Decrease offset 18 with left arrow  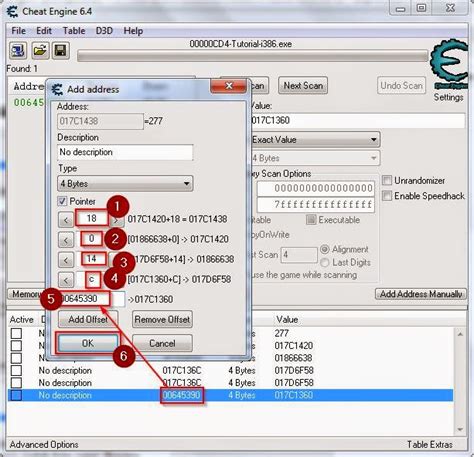(x=66, y=220)
